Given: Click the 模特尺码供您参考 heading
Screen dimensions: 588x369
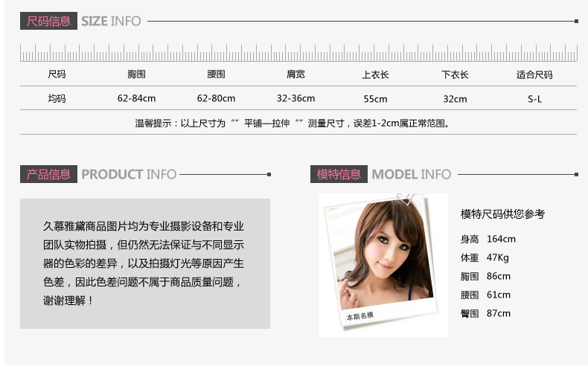Looking at the screenshot, I should click(x=502, y=214).
